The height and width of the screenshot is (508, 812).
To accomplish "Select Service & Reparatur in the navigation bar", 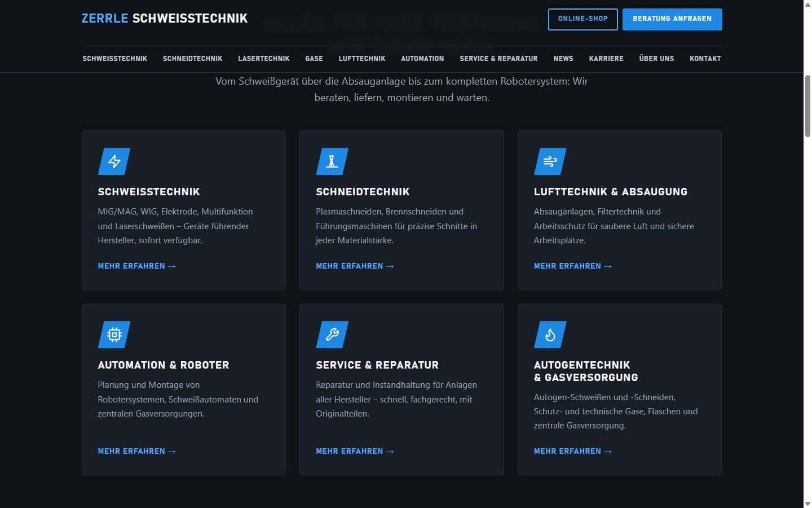I will coord(498,59).
